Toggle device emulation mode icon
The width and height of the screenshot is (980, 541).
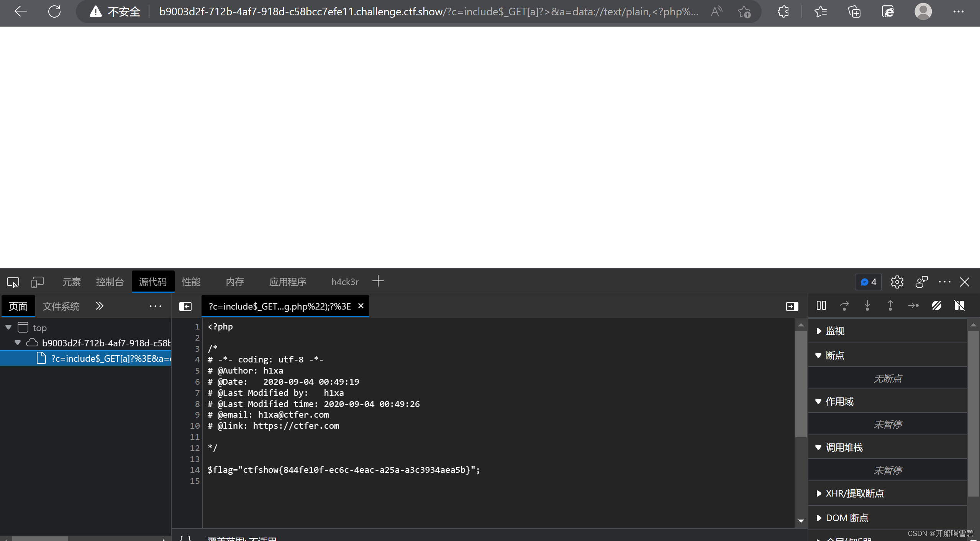(37, 282)
